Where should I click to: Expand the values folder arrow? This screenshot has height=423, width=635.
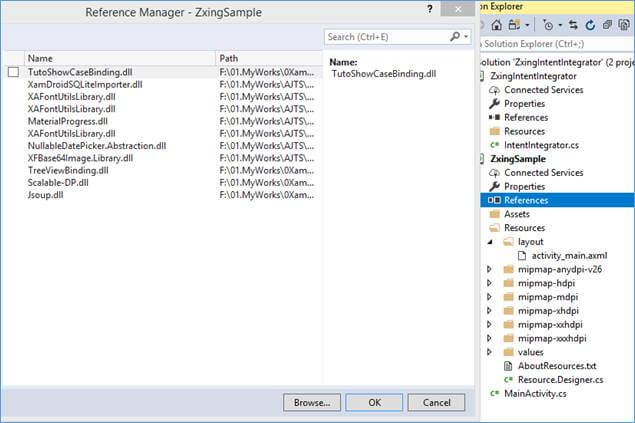[489, 352]
